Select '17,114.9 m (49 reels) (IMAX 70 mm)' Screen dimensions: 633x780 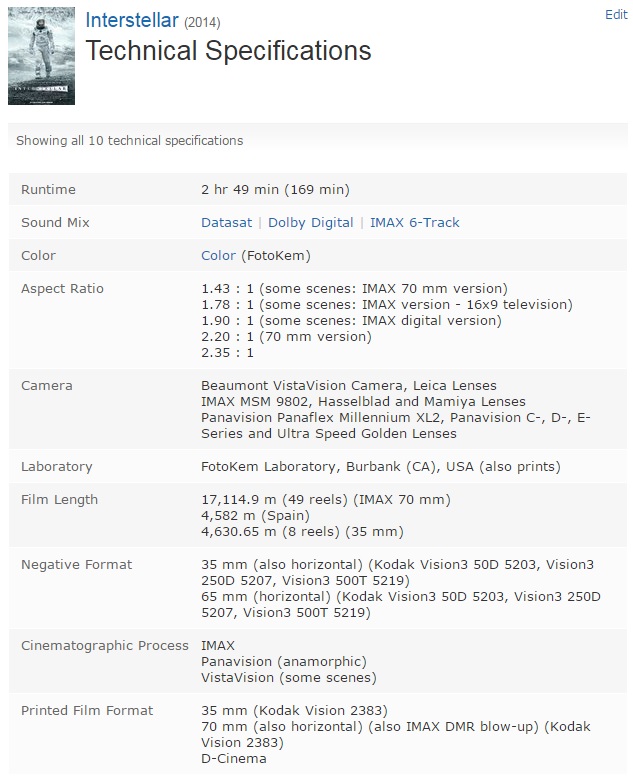[326, 499]
